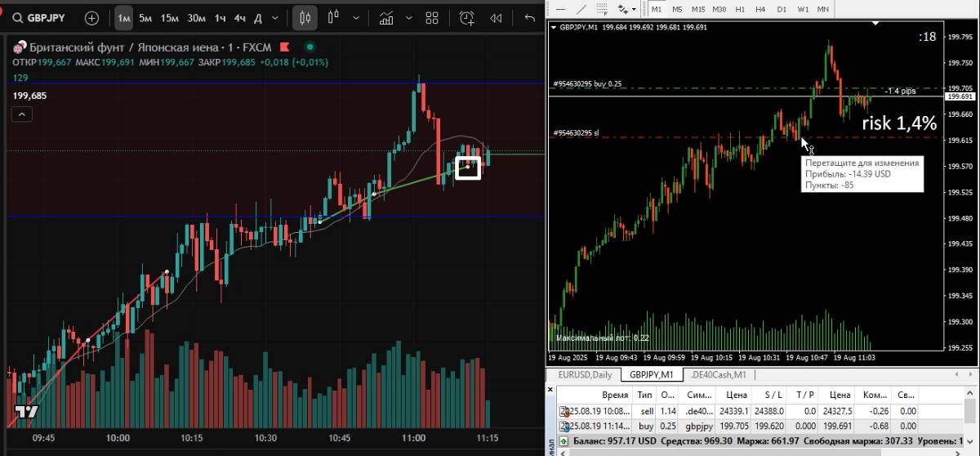The height and width of the screenshot is (456, 980).
Task: Open the candlestick chart type button
Action: (x=305, y=17)
